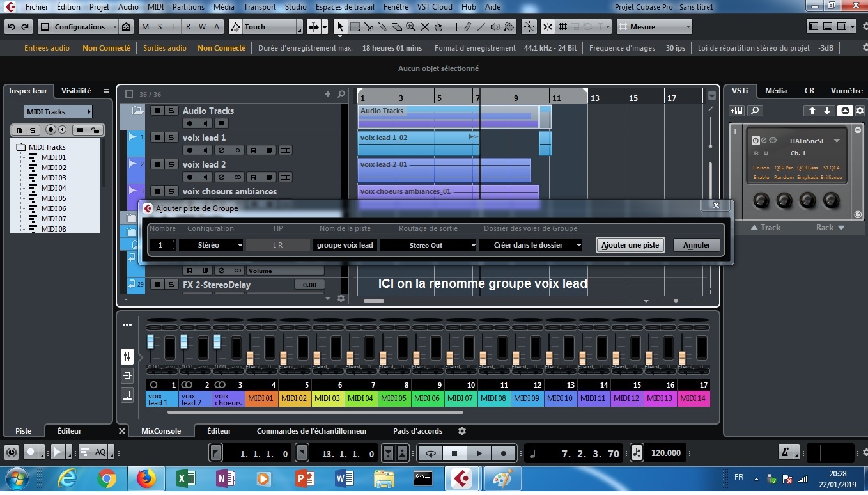Open the Fichier menu
Image resolution: width=868 pixels, height=495 pixels.
[37, 7]
